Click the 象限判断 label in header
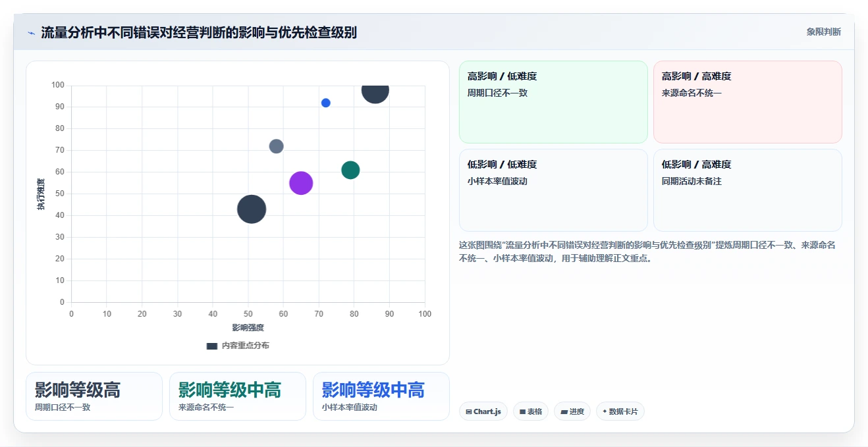 click(823, 32)
